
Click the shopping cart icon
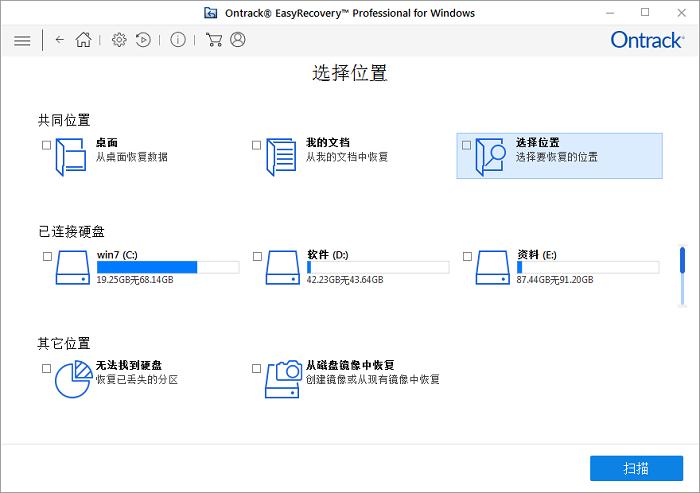(x=213, y=40)
